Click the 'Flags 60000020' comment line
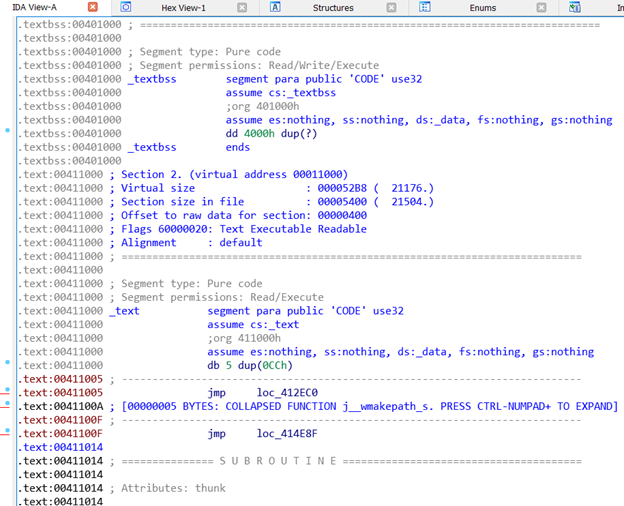 tap(244, 229)
